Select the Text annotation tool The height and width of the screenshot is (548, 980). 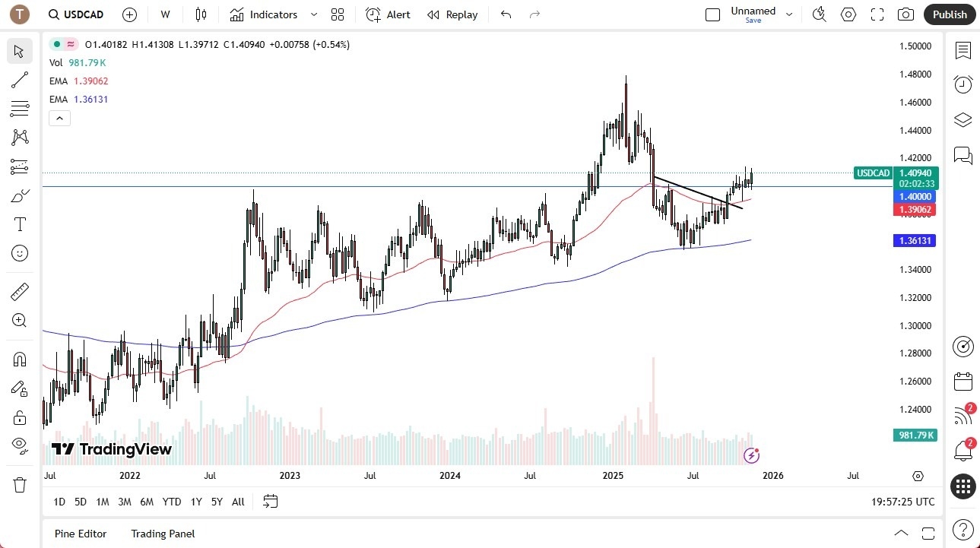pyautogui.click(x=20, y=223)
